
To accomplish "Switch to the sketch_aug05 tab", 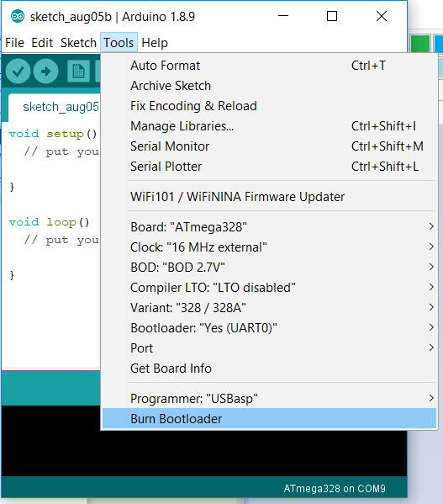I will pos(55,107).
